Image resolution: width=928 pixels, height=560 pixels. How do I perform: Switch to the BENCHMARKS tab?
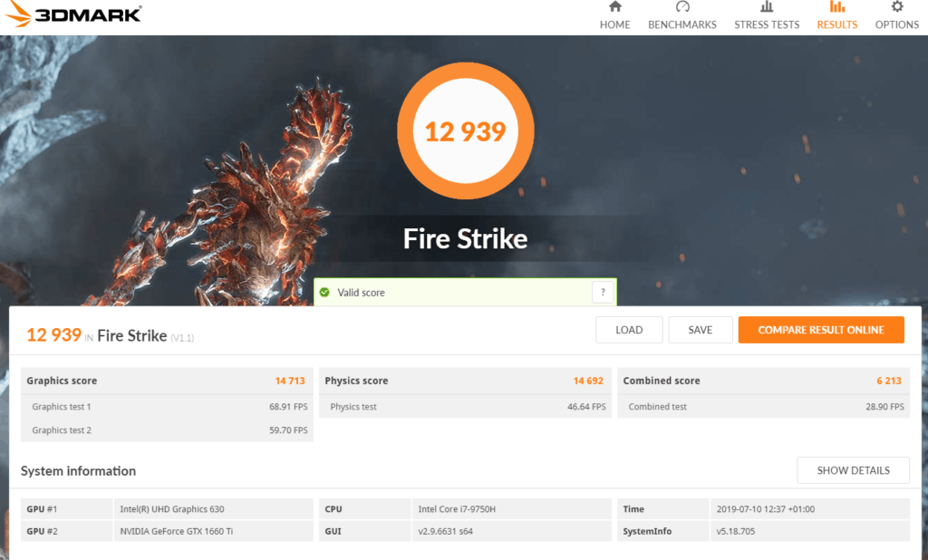(x=682, y=24)
